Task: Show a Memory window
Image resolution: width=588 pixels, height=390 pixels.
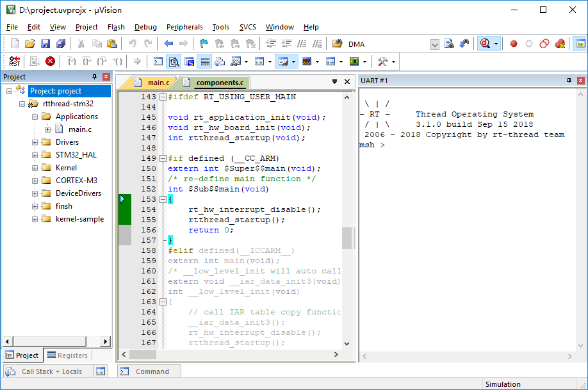Action: tap(260, 61)
